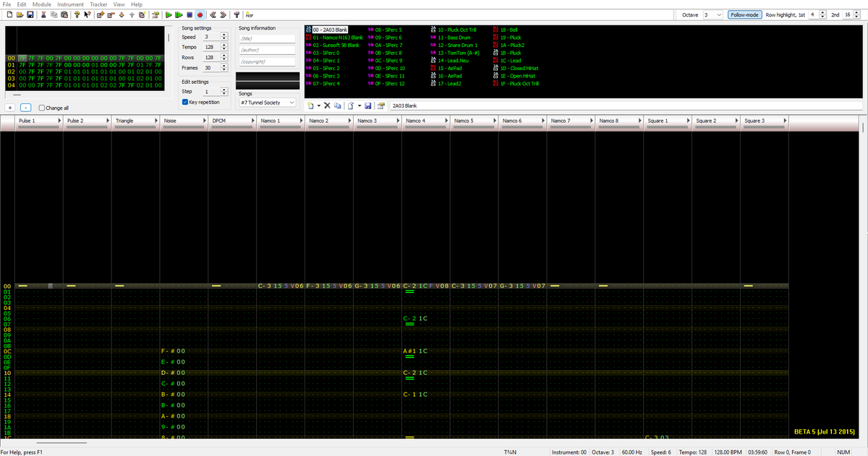Open the About help icon

pos(77,14)
